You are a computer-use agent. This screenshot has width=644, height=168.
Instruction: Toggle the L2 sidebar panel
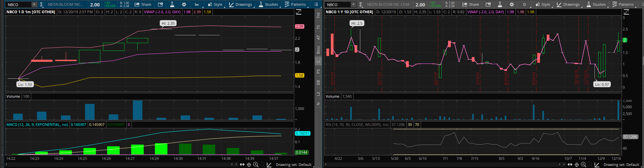(x=318, y=93)
